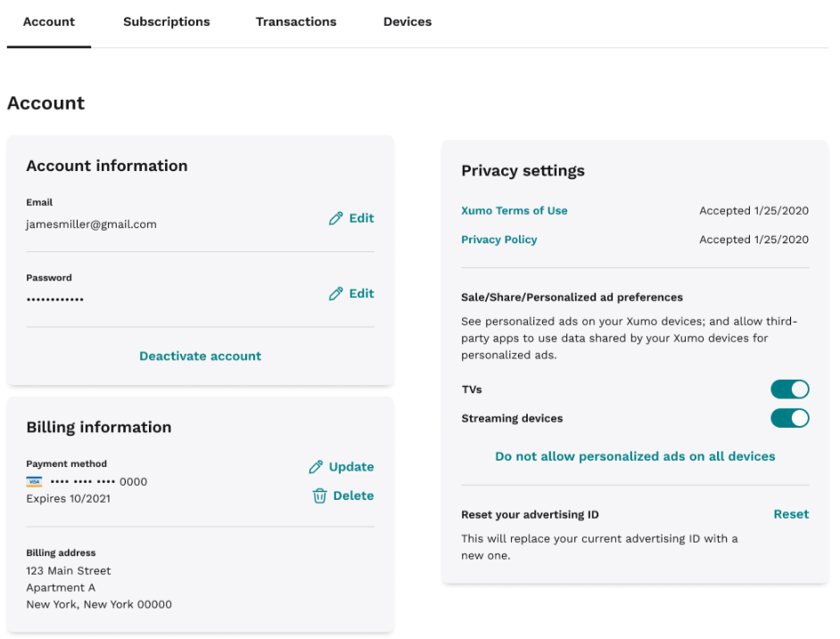Click the email jamesmiller@gmail.com

click(x=92, y=225)
